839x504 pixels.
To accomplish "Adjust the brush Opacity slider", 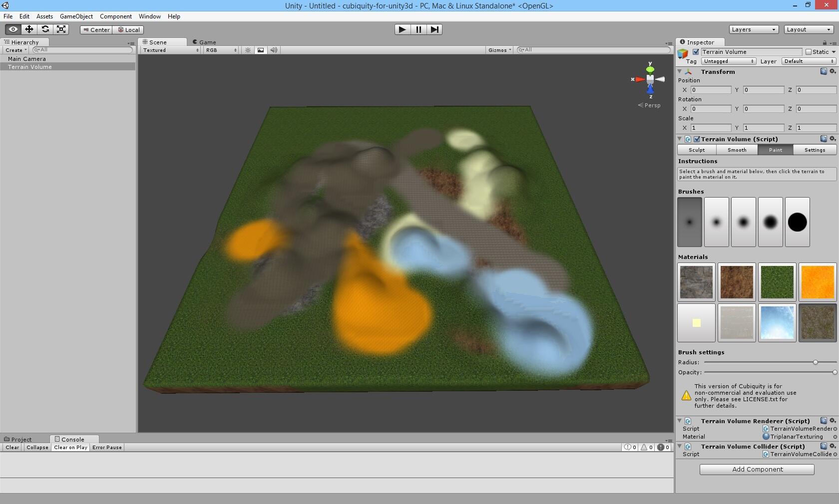I will (835, 372).
